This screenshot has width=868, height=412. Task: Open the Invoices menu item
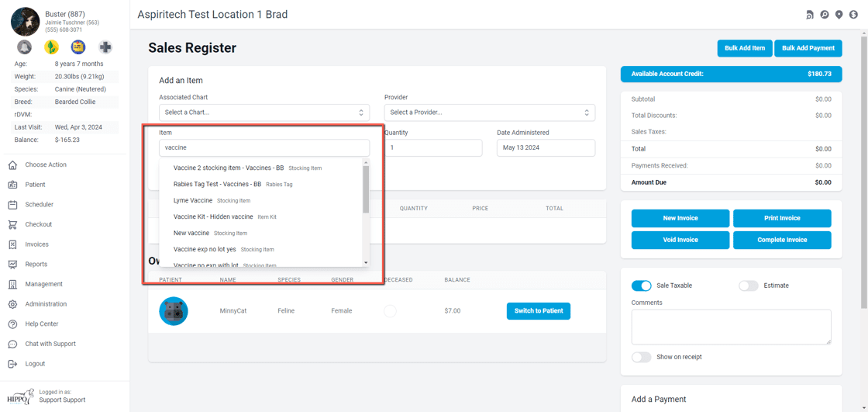click(x=36, y=244)
